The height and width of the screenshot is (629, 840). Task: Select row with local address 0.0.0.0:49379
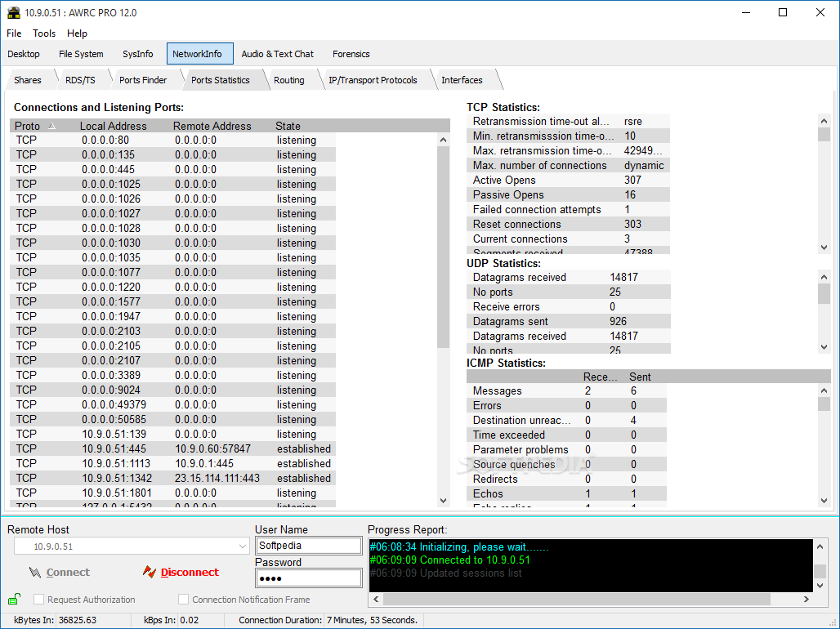tap(173, 404)
